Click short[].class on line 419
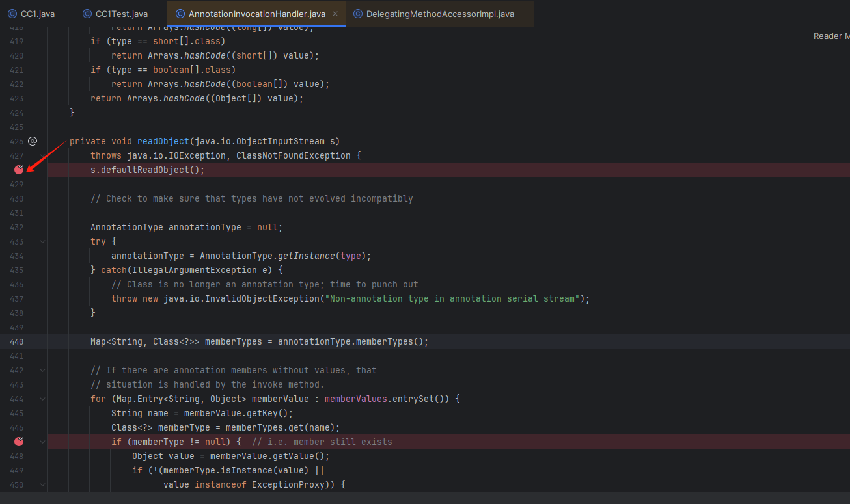 (189, 41)
